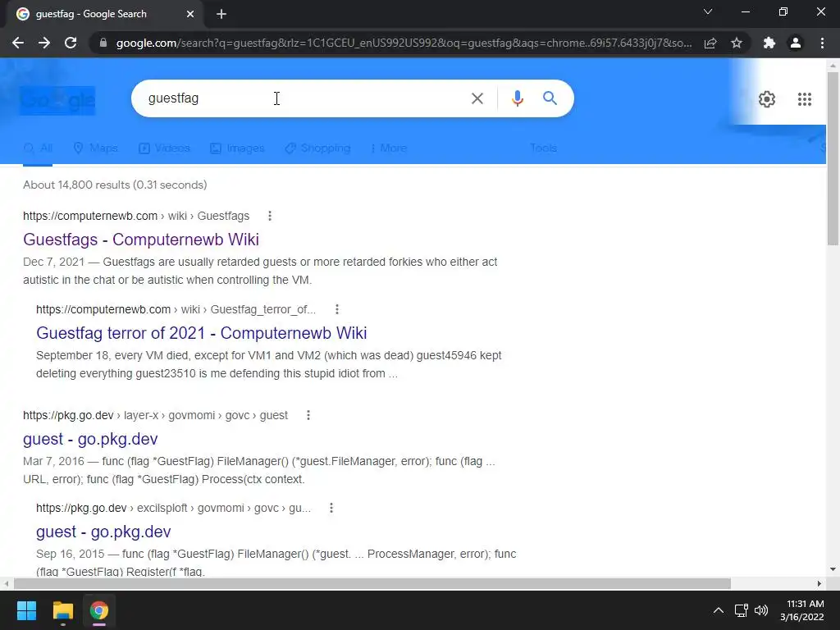
Task: Open network status tray icon
Action: (x=742, y=610)
